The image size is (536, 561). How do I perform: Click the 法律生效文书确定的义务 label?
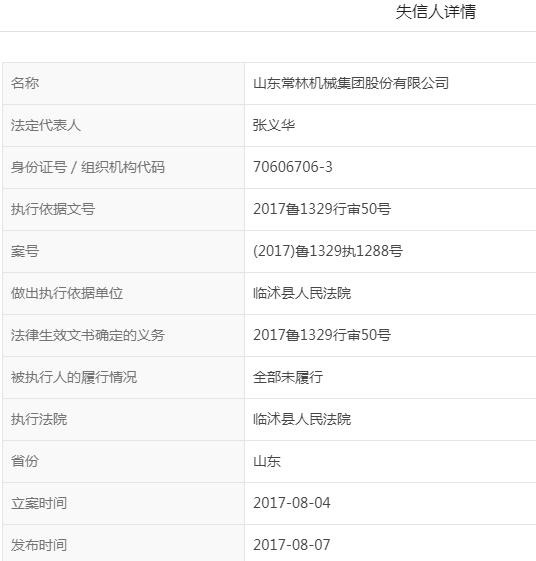[88, 335]
